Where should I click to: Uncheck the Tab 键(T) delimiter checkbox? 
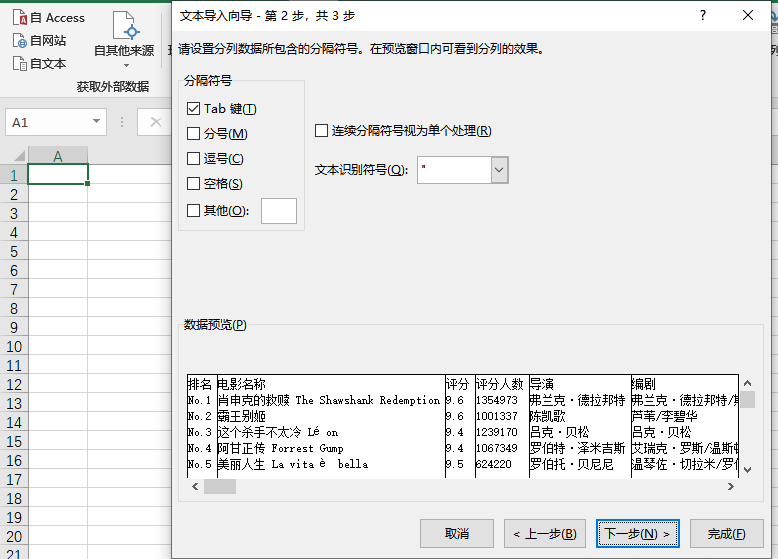[193, 108]
